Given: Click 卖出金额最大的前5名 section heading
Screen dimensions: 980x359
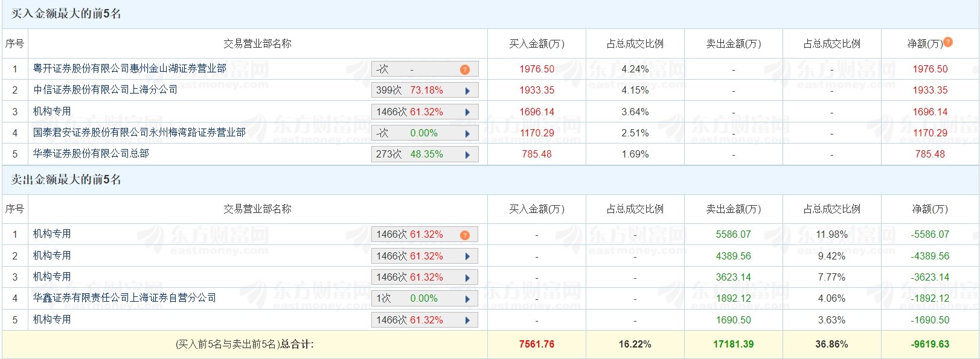Looking at the screenshot, I should click(66, 180).
